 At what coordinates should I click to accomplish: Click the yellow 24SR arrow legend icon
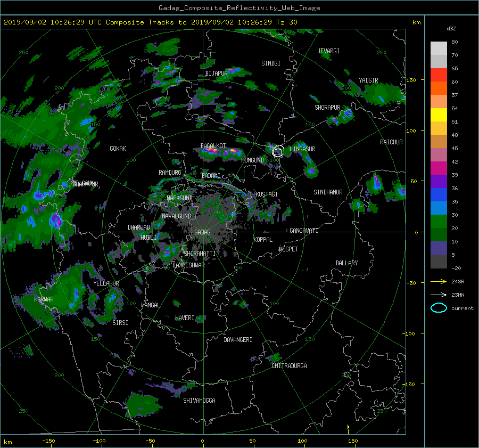(x=439, y=281)
